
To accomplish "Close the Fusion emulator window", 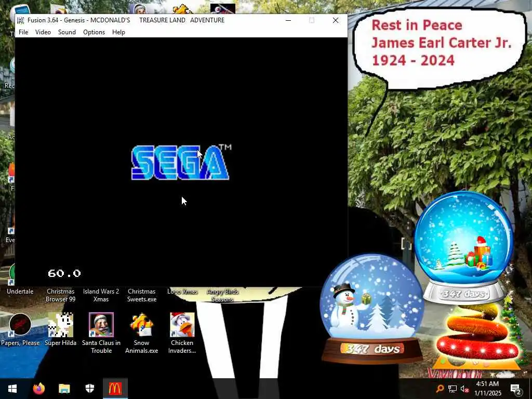I will (336, 20).
